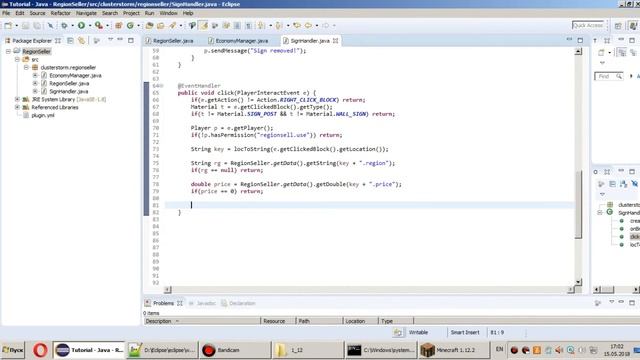Select plugin.yml in Package Explorer
640x360 pixels.
coord(42,115)
